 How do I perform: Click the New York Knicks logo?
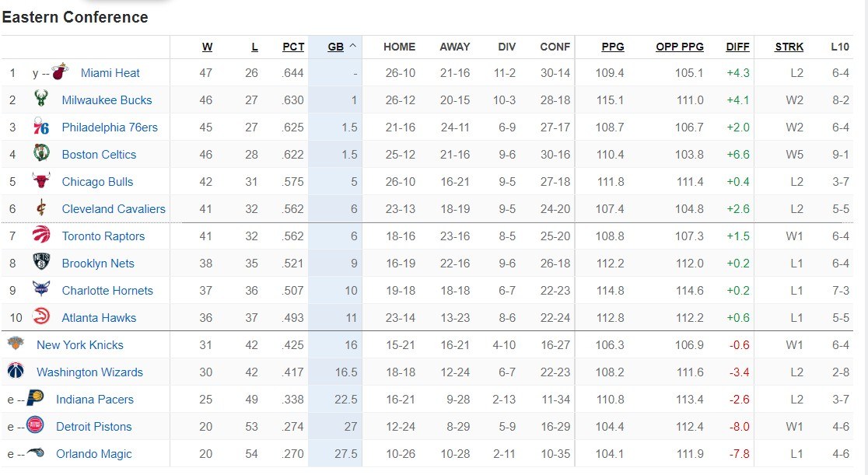tap(16, 344)
